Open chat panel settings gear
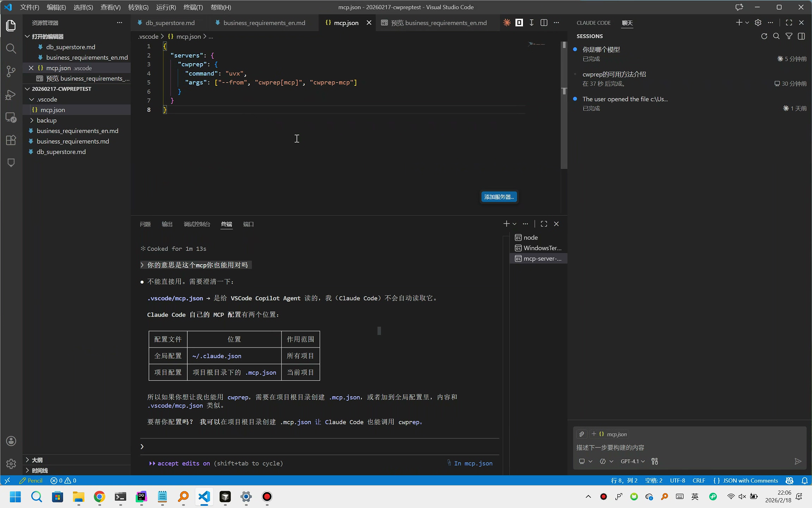Viewport: 812px width, 508px height. (758, 23)
